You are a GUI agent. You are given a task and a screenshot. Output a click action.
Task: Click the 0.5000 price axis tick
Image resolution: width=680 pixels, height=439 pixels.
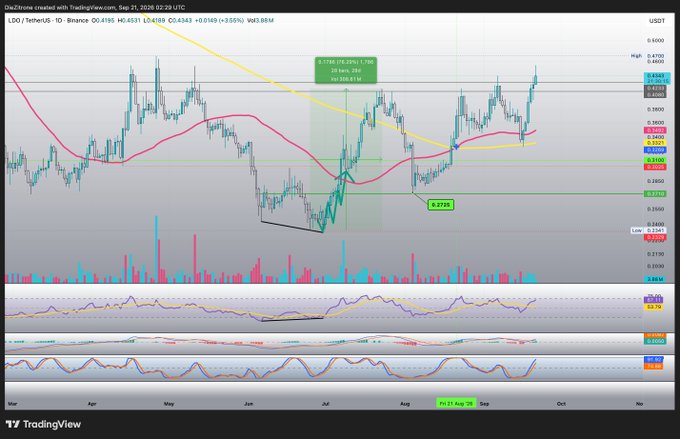point(655,40)
